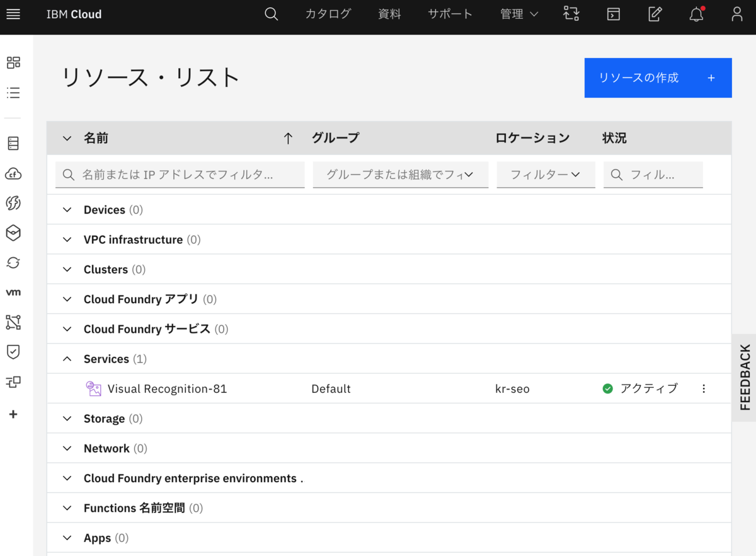
Task: Launch IBM Cloud Shell terminal icon
Action: pyautogui.click(x=614, y=14)
